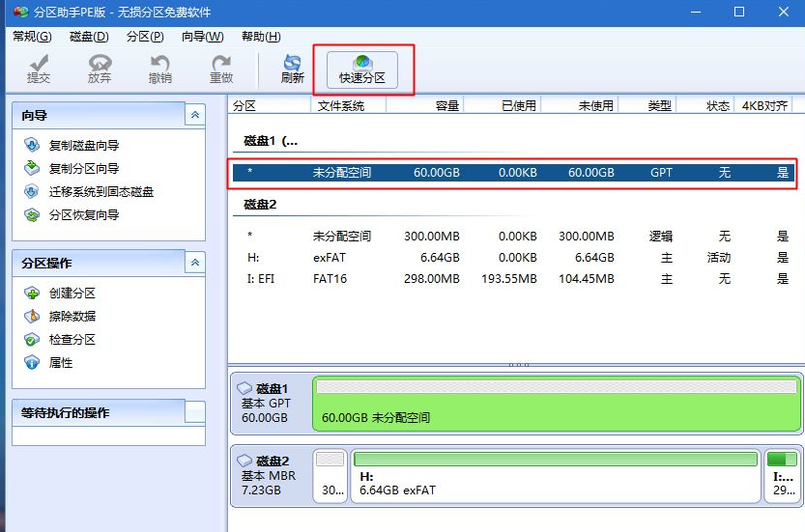
Task: Collapse the 分区操作 panel
Action: click(195, 263)
